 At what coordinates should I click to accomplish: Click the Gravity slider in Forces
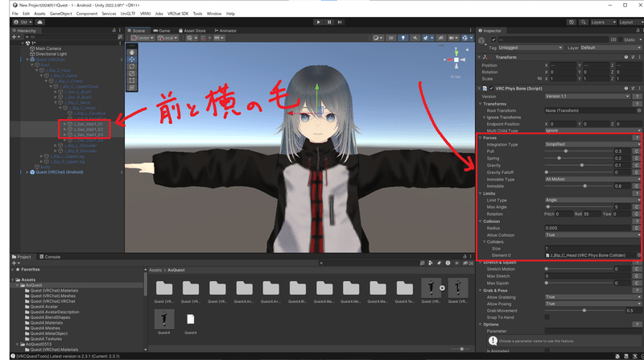tap(578, 165)
